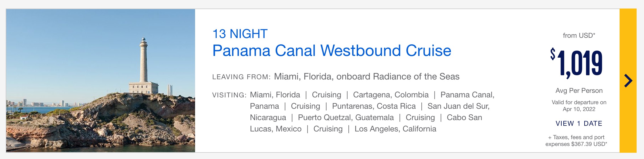Click Valid for departure Apr 10, 2022
The image size is (644, 159).
(579, 106)
